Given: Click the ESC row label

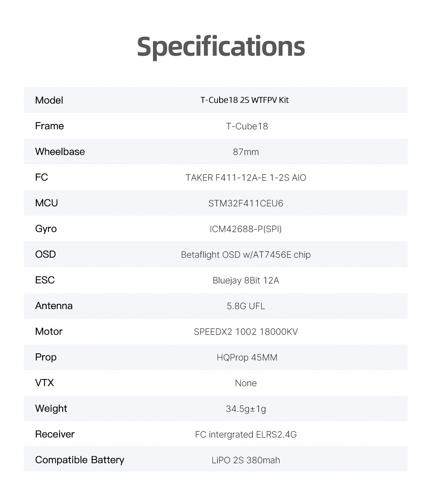Looking at the screenshot, I should click(45, 280).
